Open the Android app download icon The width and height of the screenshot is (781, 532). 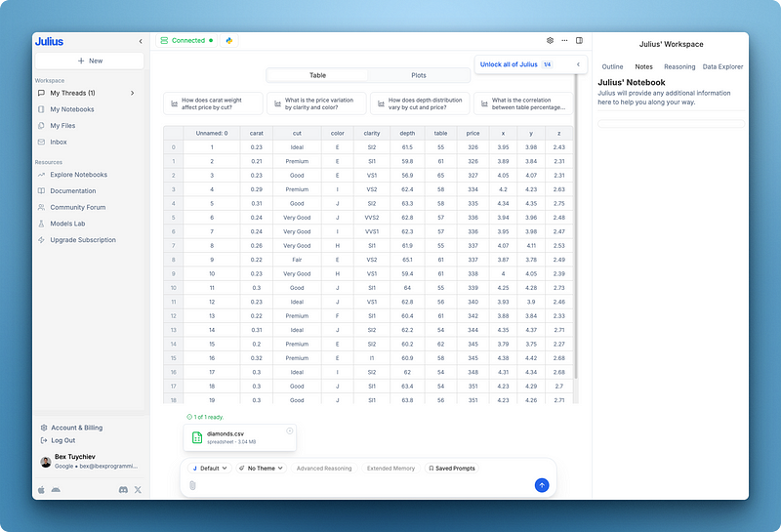(x=56, y=490)
